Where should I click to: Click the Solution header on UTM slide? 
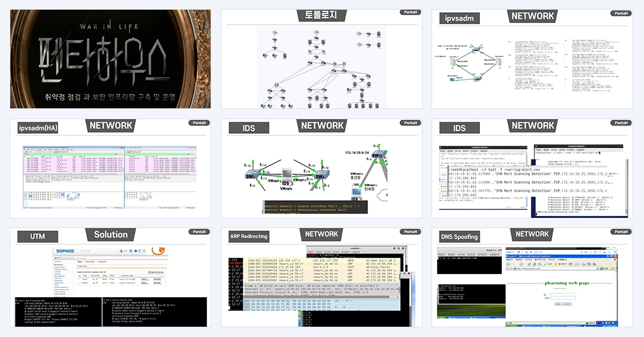111,235
